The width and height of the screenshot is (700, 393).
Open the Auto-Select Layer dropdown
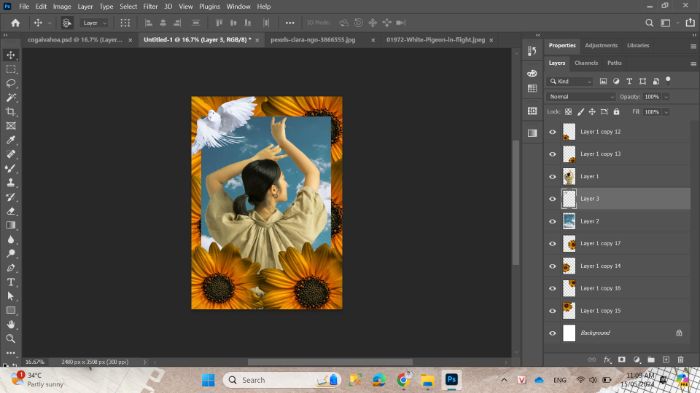point(94,23)
